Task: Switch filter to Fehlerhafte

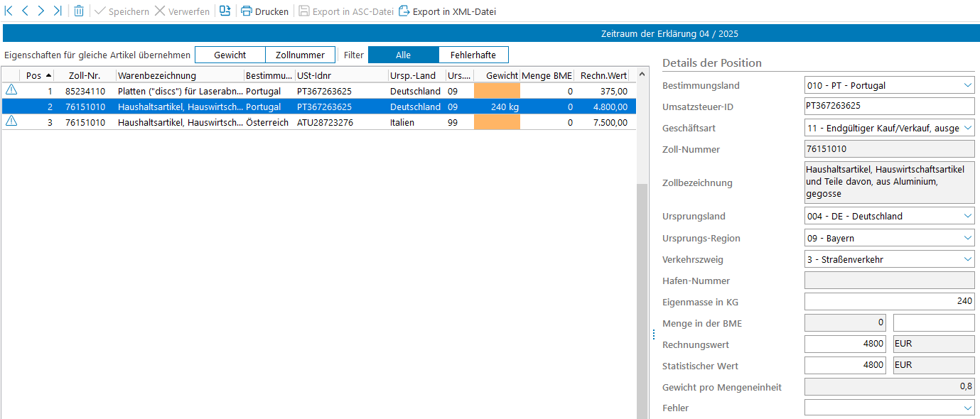Action: [x=473, y=55]
